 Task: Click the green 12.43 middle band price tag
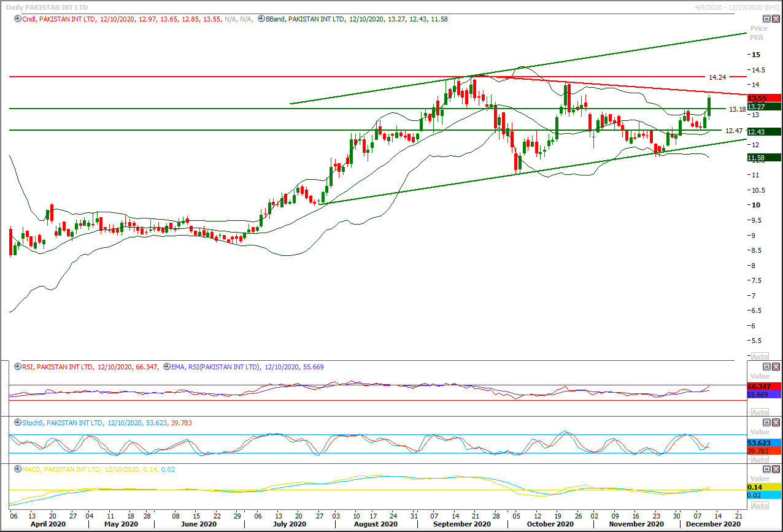(x=763, y=132)
